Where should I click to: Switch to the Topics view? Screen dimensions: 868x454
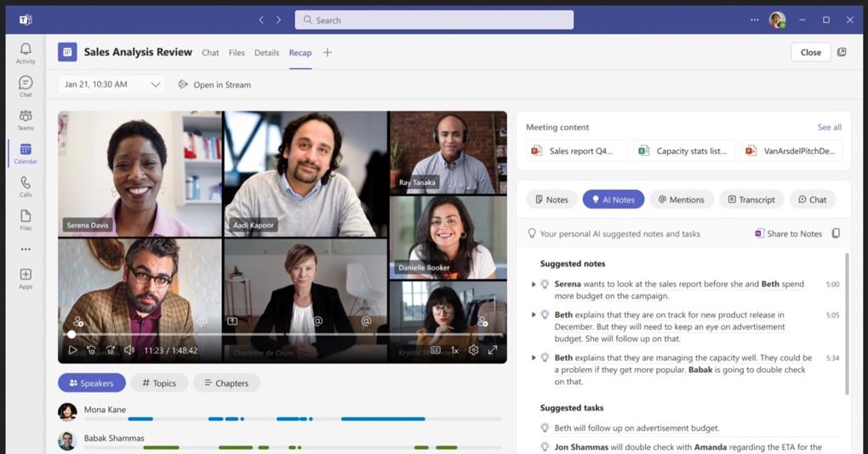[159, 383]
